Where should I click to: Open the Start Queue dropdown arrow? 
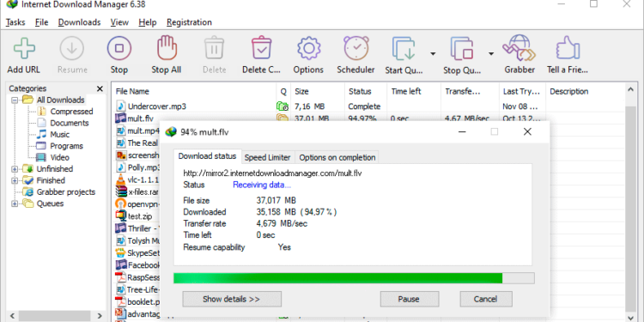coord(433,53)
